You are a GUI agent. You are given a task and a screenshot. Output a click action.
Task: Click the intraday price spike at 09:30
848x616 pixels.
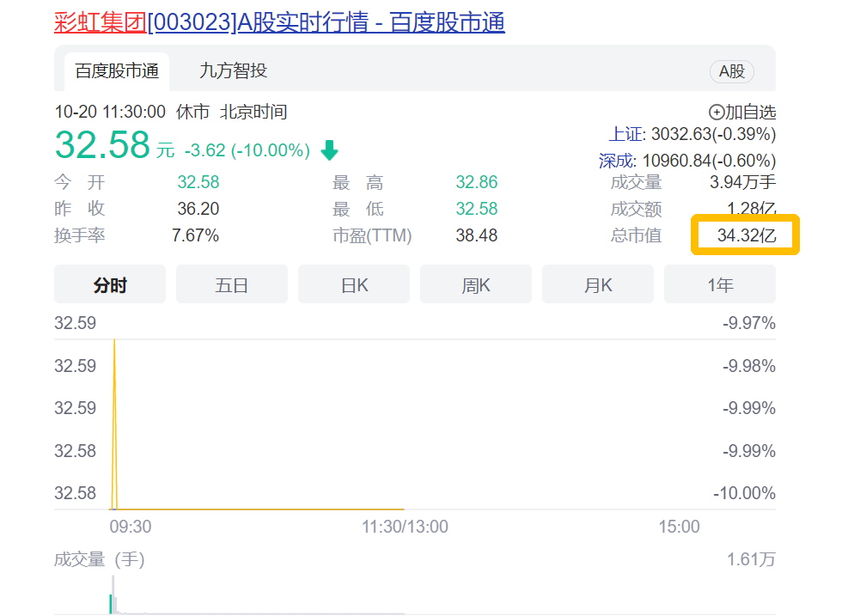114,424
